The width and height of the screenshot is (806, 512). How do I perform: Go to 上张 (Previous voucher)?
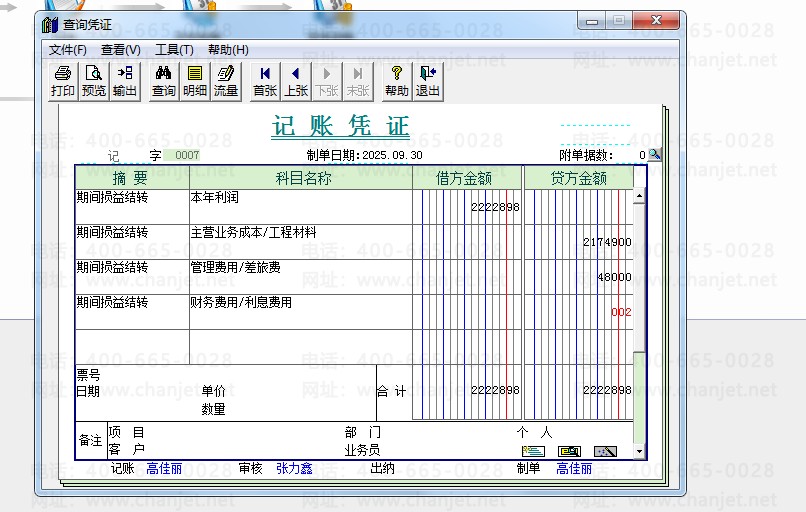click(296, 81)
